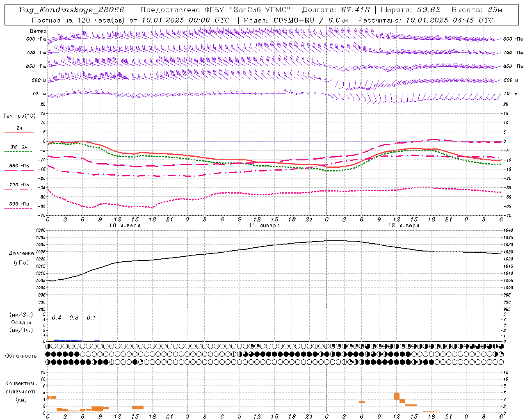Image resolution: width=525 pixels, height=420 pixels.
Task: Select the 'Широта: 59.62' latitude field
Action: [x=411, y=10]
